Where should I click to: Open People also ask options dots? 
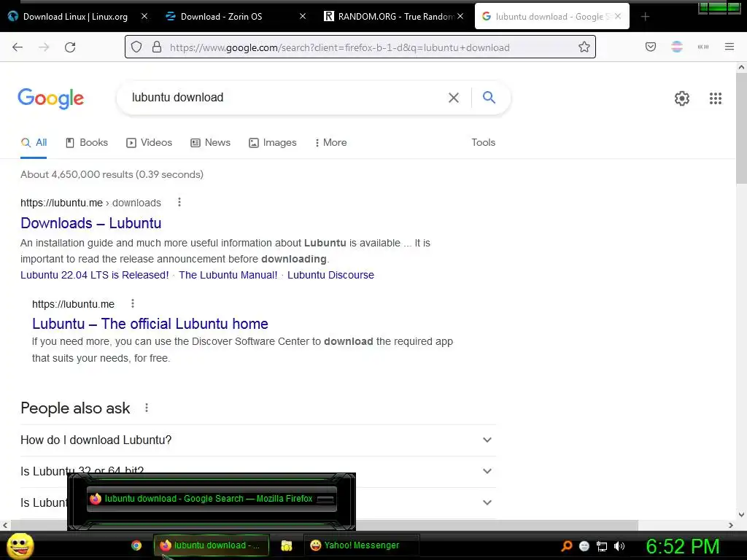146,408
